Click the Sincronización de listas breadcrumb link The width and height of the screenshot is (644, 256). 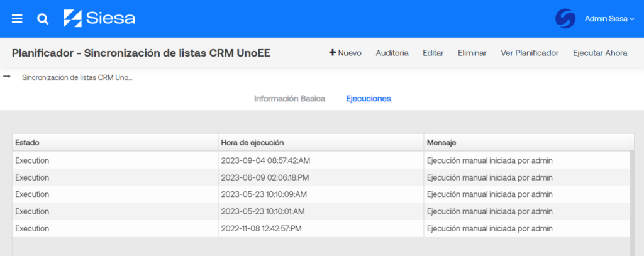pos(77,77)
